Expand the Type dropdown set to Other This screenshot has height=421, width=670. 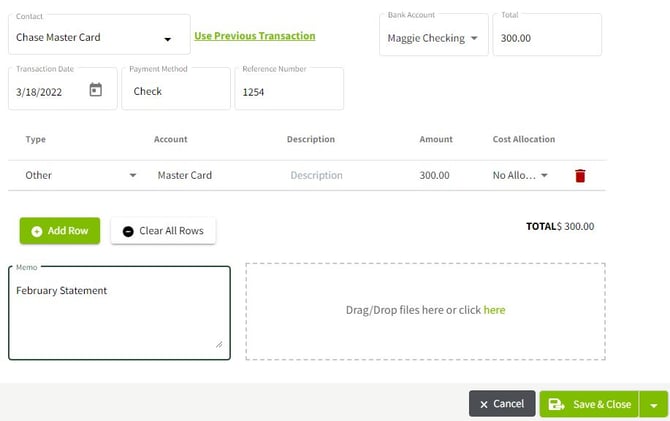point(133,176)
